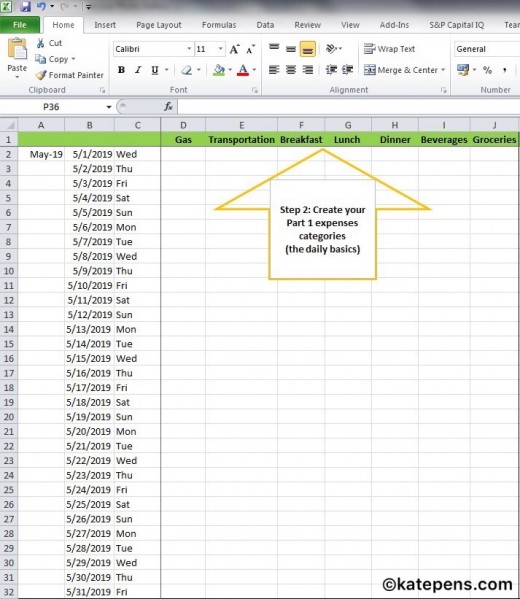
Task: Toggle Italic formatting
Action: [138, 70]
